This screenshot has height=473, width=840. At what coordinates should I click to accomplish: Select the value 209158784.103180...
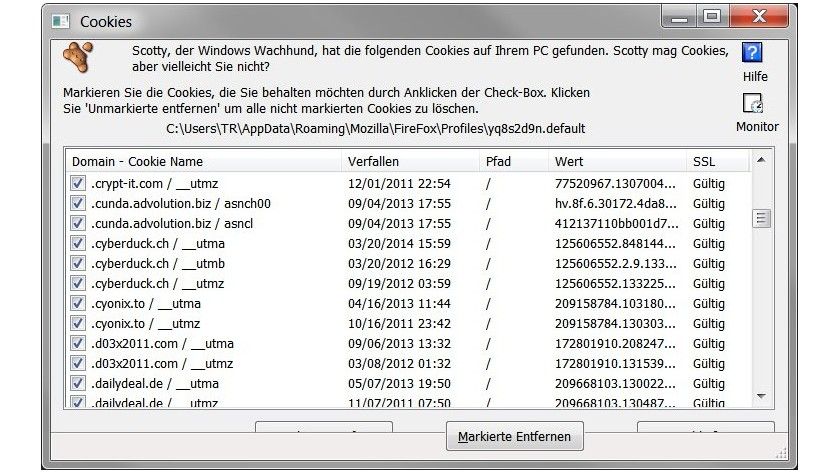[x=615, y=303]
